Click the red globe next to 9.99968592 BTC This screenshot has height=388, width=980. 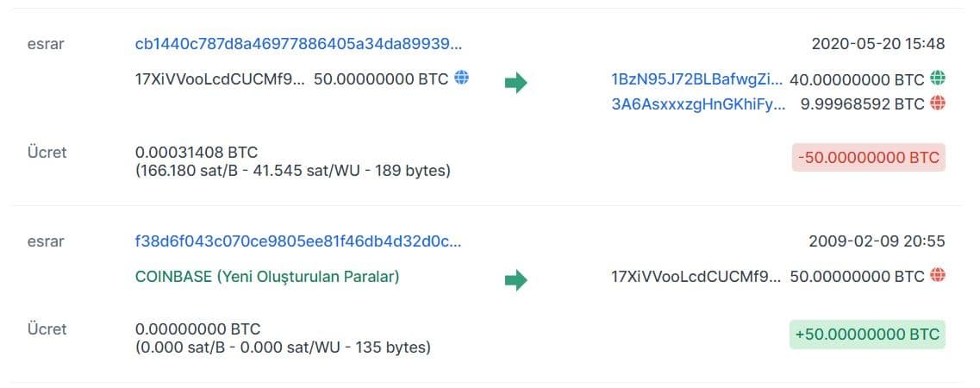click(x=938, y=103)
